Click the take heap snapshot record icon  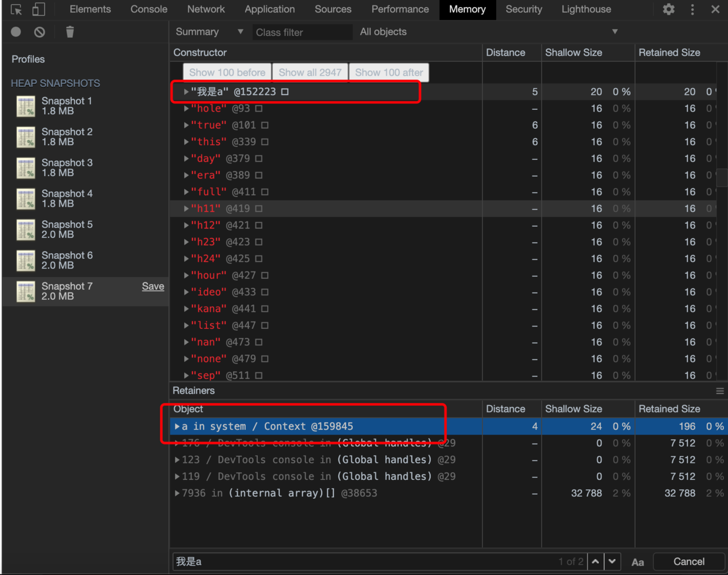click(x=16, y=32)
